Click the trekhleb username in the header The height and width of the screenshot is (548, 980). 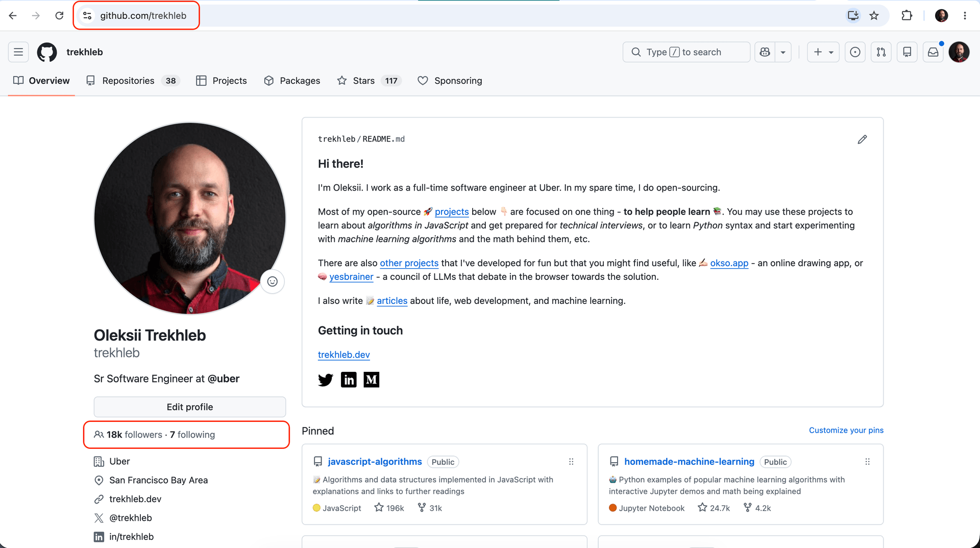85,52
